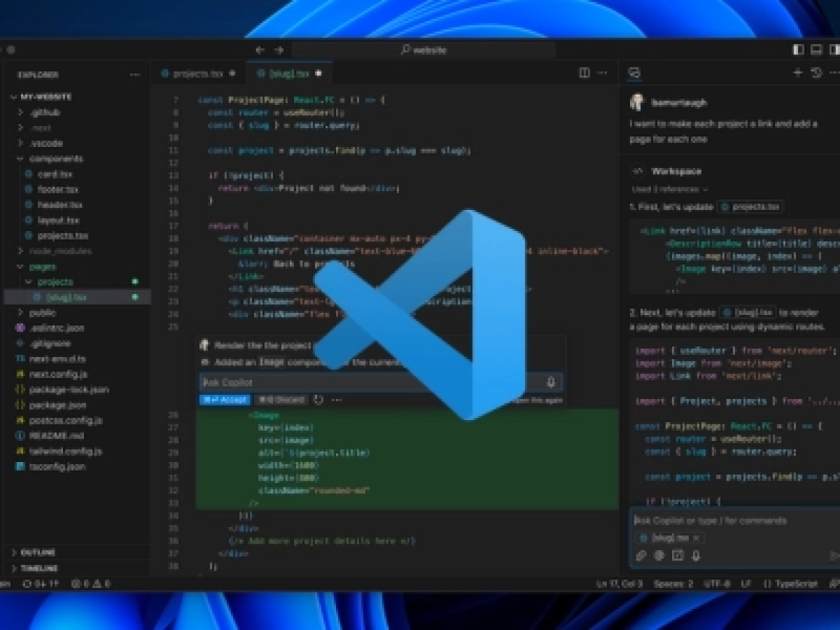Start a new chat with plus icon
This screenshot has width=840, height=630.
pos(798,73)
